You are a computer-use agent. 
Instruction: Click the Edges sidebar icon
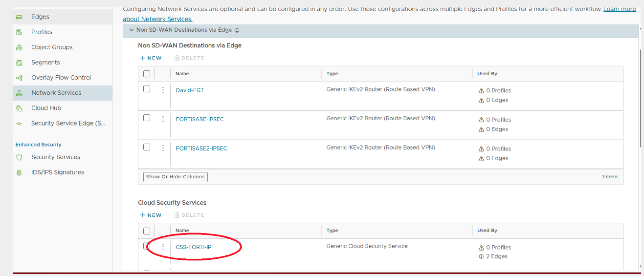(x=19, y=17)
